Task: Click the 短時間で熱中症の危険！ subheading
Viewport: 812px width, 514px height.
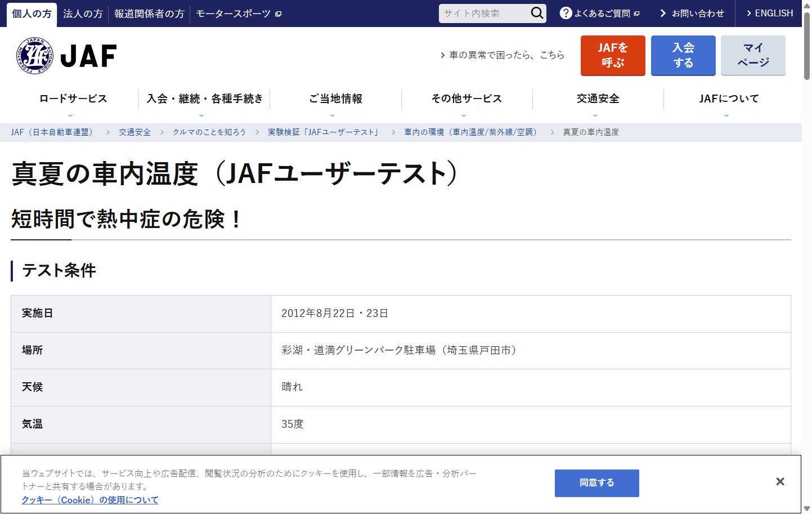Action: (x=126, y=219)
